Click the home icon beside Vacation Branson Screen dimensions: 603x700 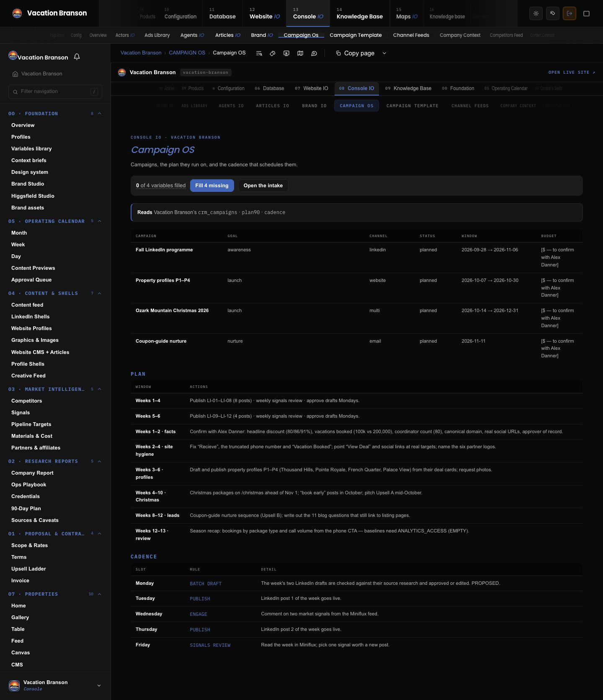pyautogui.click(x=15, y=74)
